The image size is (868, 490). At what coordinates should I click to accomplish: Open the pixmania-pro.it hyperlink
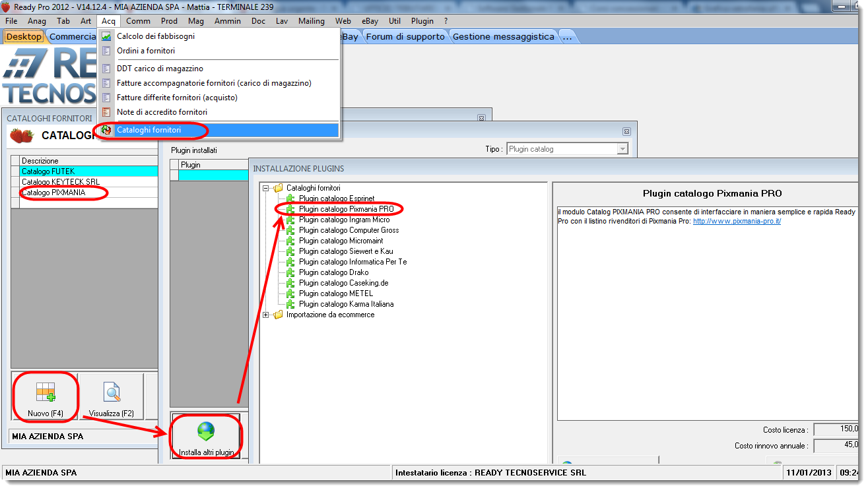point(737,221)
